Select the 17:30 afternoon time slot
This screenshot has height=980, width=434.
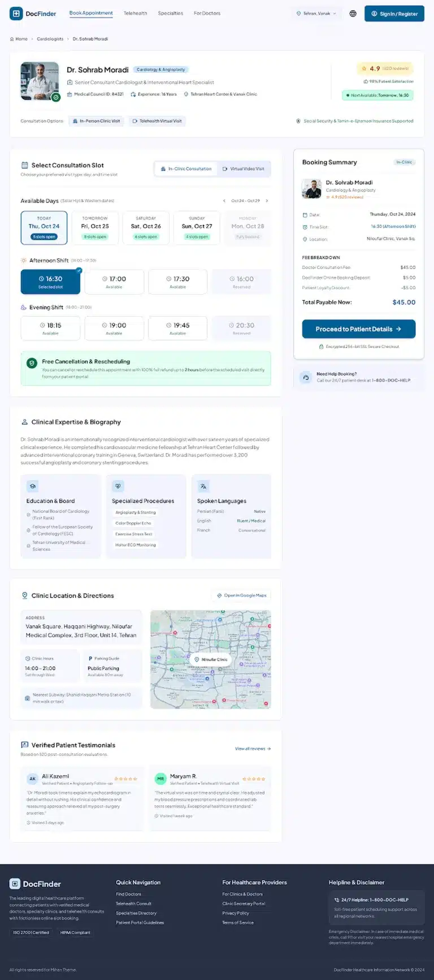[x=178, y=282]
